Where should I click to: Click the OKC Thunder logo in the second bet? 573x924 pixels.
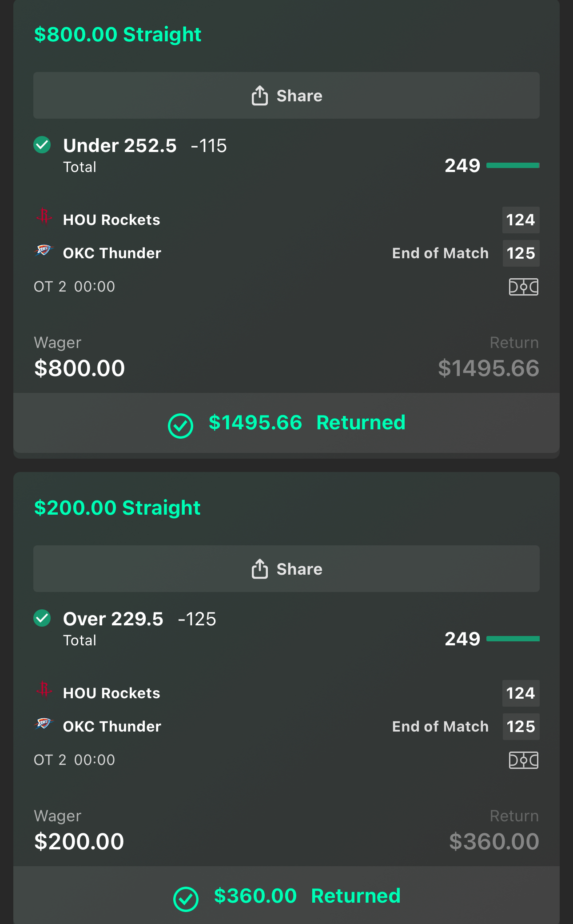[44, 724]
